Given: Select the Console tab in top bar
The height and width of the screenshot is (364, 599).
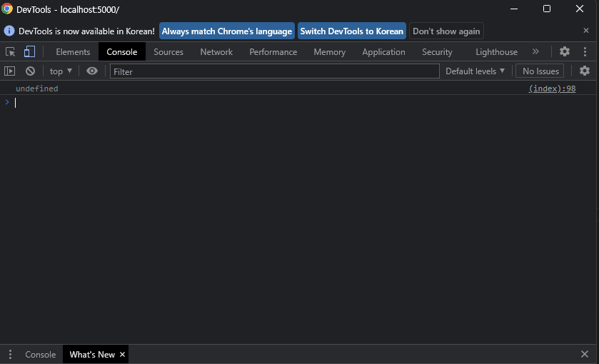Looking at the screenshot, I should coord(122,52).
